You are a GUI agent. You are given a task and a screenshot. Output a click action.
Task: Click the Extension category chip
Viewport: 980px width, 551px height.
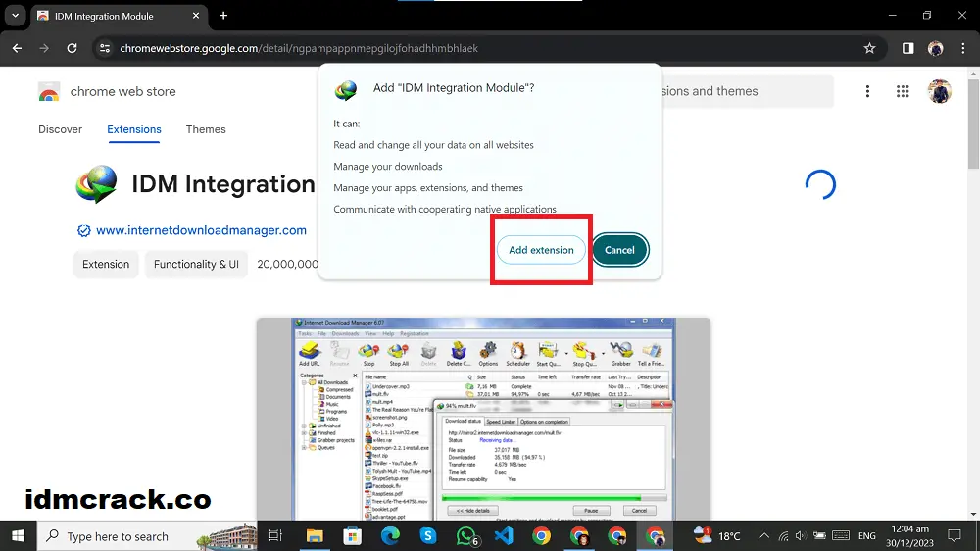(106, 264)
